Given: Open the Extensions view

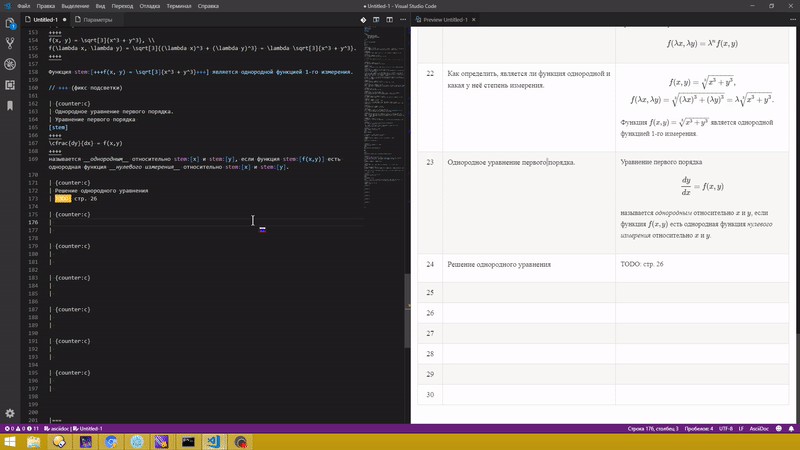Looking at the screenshot, I should pos(10,85).
